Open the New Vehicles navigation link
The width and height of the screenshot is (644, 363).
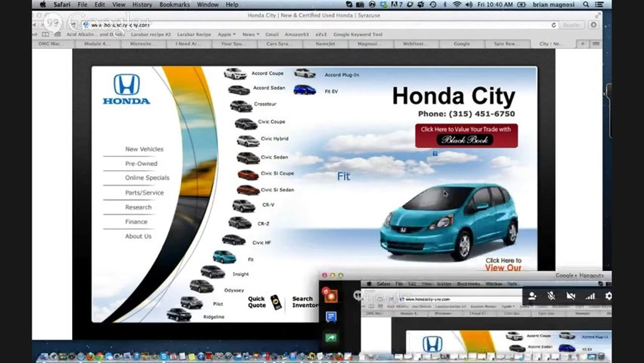[144, 149]
